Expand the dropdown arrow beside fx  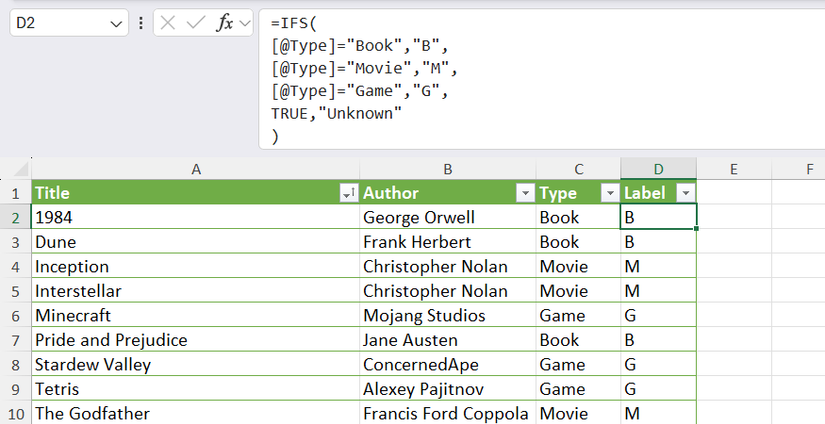(244, 23)
